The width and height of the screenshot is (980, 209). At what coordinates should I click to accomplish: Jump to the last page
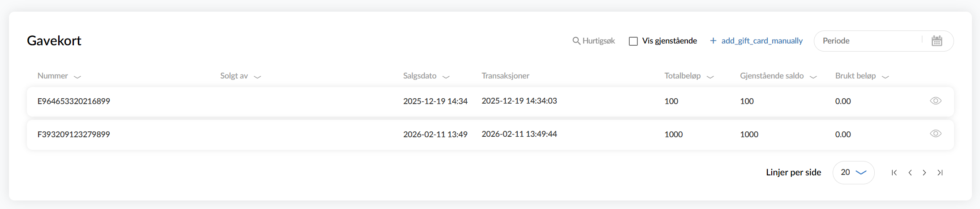pyautogui.click(x=940, y=173)
